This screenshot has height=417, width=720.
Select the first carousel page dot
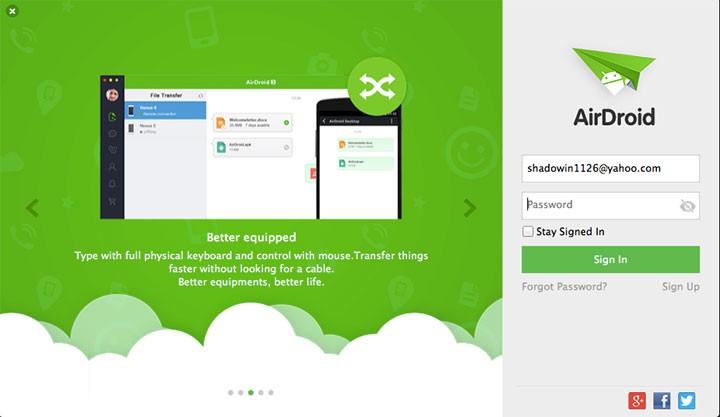click(x=231, y=393)
